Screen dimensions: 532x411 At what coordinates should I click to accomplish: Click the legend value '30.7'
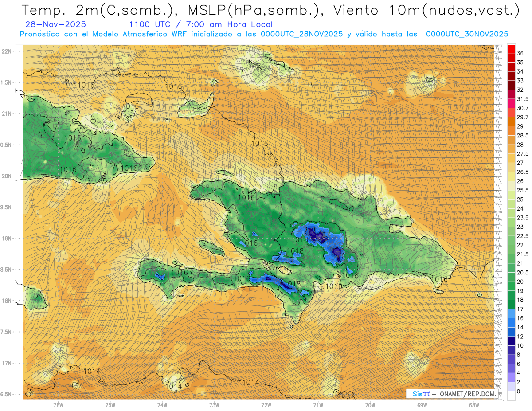pos(523,108)
